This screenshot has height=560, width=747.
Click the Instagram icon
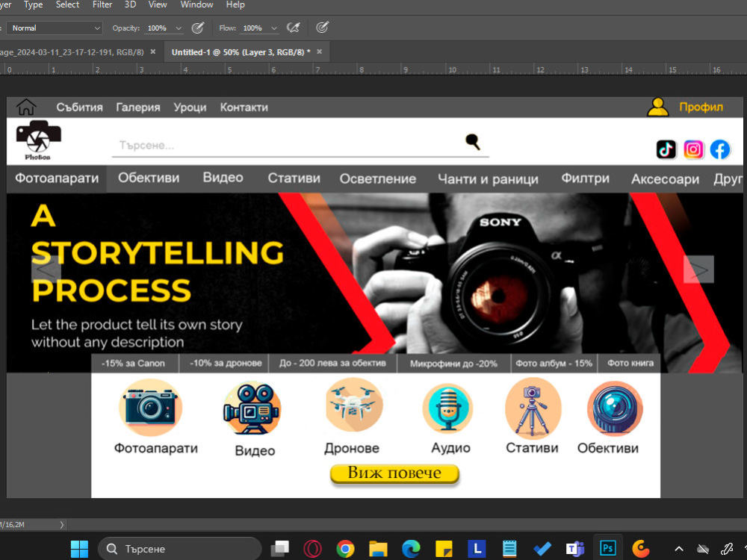[693, 149]
